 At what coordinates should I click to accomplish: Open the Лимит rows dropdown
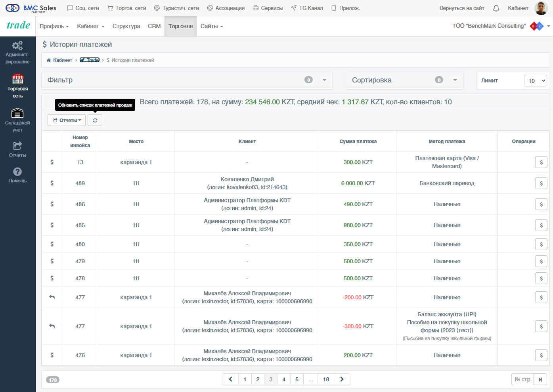tap(535, 80)
